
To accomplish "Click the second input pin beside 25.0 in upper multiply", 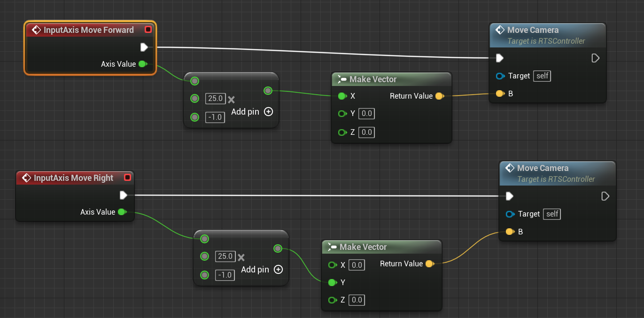I will click(x=195, y=99).
